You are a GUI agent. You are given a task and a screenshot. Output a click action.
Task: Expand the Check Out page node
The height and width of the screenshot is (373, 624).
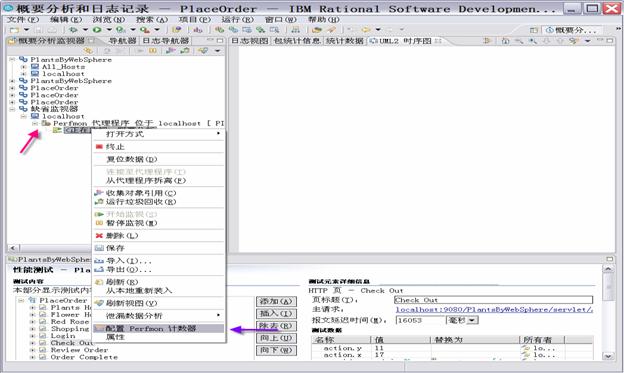(x=33, y=343)
